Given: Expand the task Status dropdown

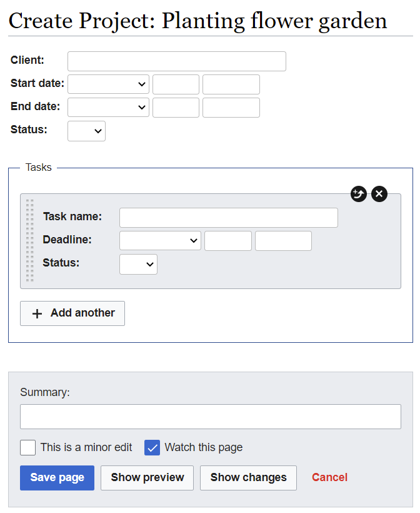Looking at the screenshot, I should point(138,264).
